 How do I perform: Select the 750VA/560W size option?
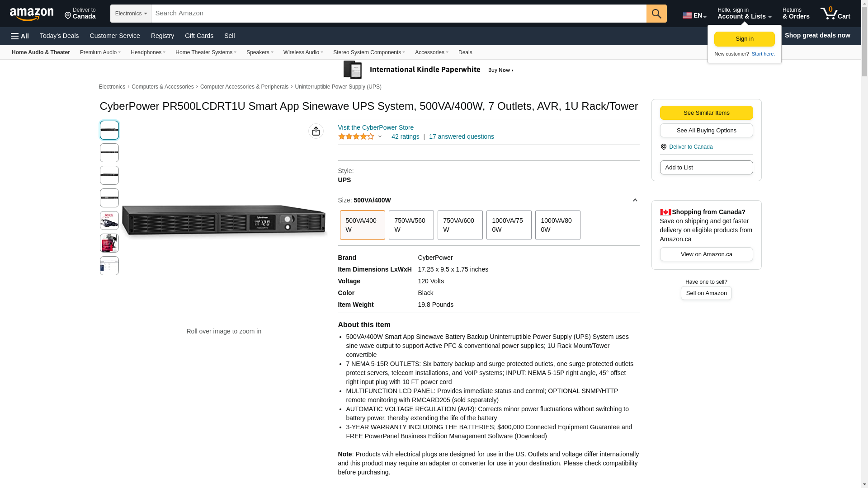(411, 225)
